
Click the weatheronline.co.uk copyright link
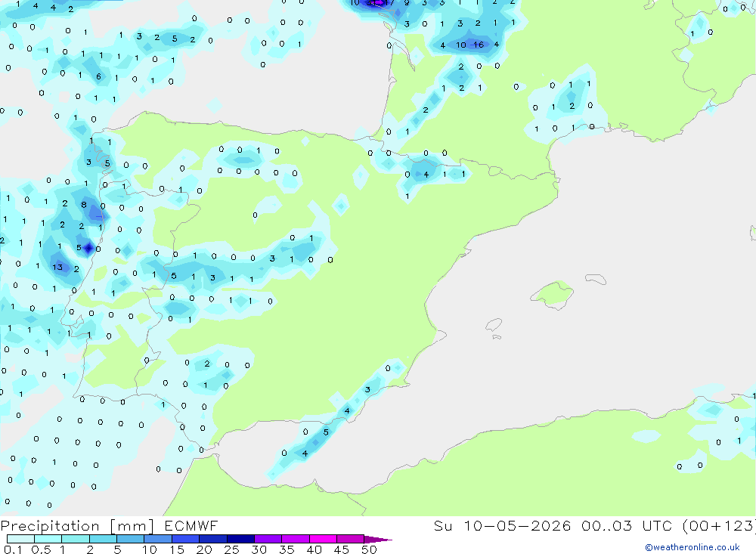click(692, 547)
